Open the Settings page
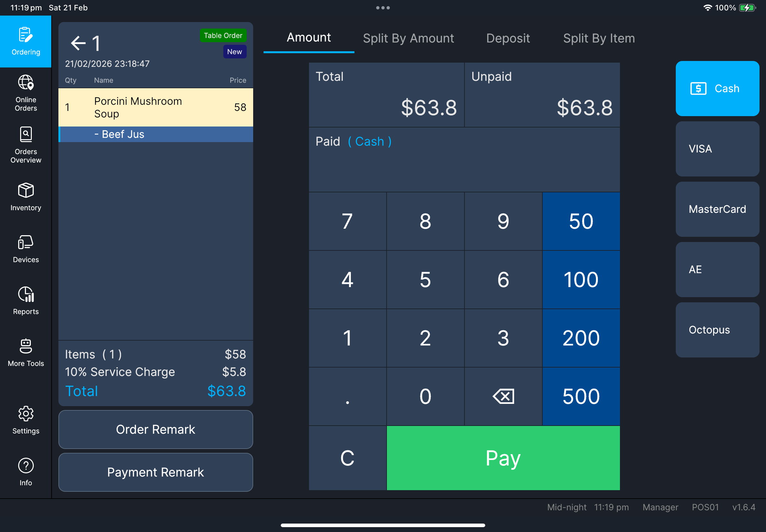The width and height of the screenshot is (766, 532). (x=26, y=419)
